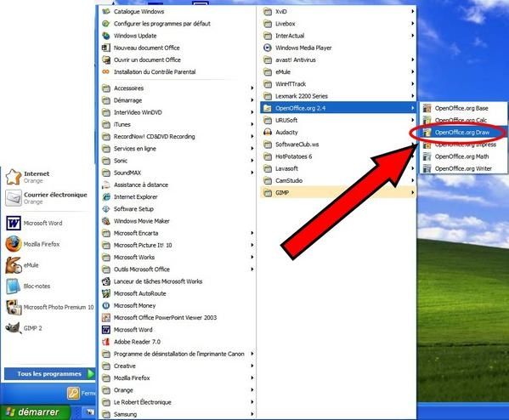Open Courrier électronique mail icon
This screenshot has height=420, width=509.
point(14,198)
